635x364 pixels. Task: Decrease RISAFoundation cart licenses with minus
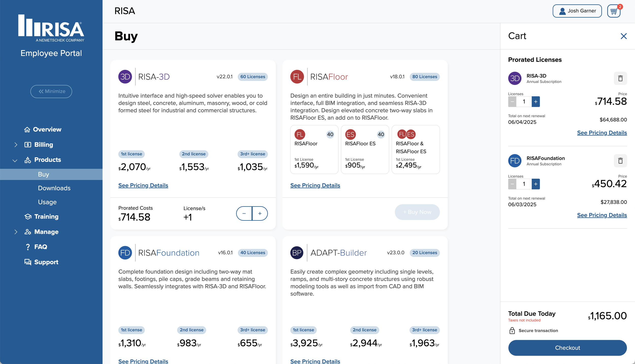(512, 184)
